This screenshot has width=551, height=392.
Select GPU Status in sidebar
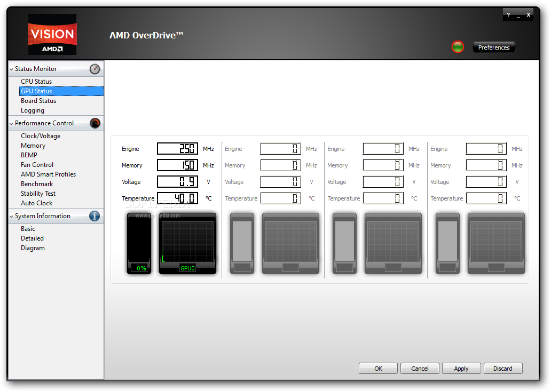pos(61,91)
